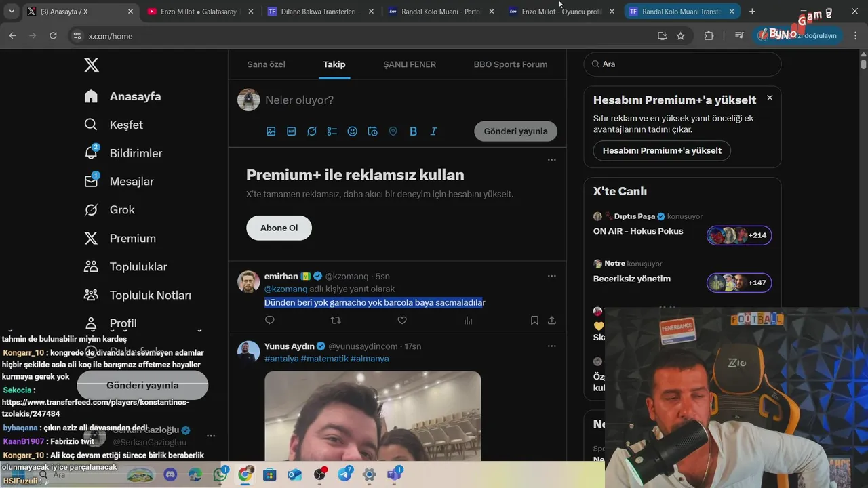Open Topluluklar communities
The width and height of the screenshot is (868, 488).
click(125, 267)
